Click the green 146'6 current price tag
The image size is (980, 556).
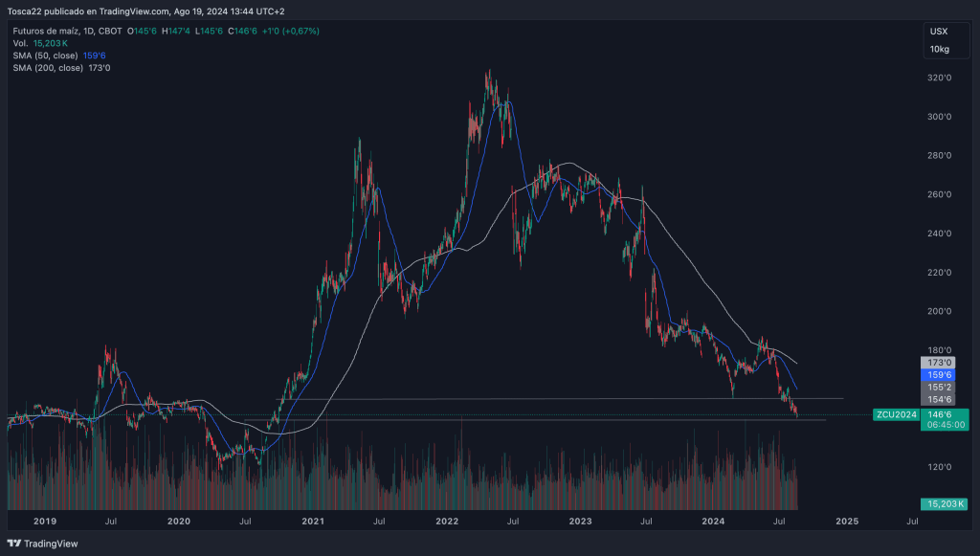point(938,414)
